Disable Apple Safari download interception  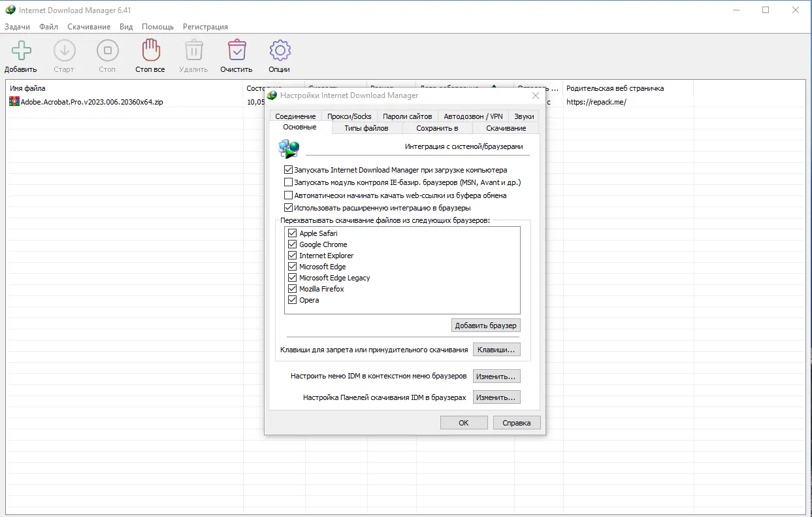(x=291, y=233)
